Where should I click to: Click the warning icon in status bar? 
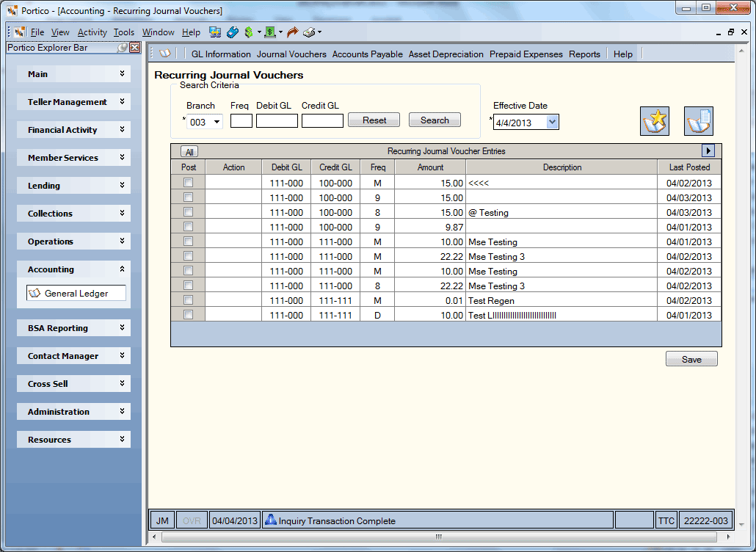(x=271, y=520)
